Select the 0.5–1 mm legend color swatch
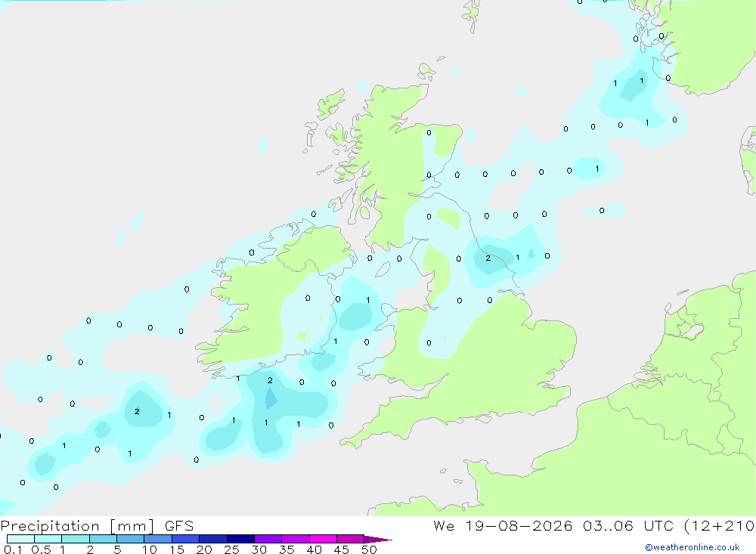The height and width of the screenshot is (554, 756). [48, 539]
